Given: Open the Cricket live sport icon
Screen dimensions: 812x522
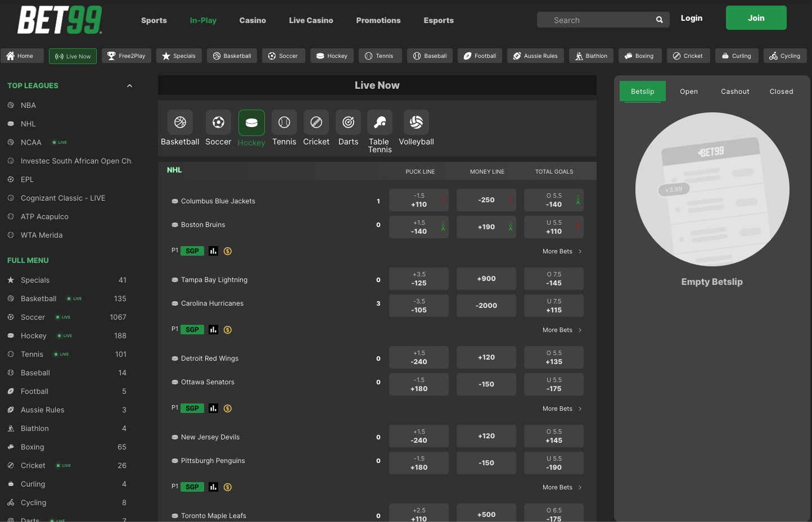Looking at the screenshot, I should [316, 122].
